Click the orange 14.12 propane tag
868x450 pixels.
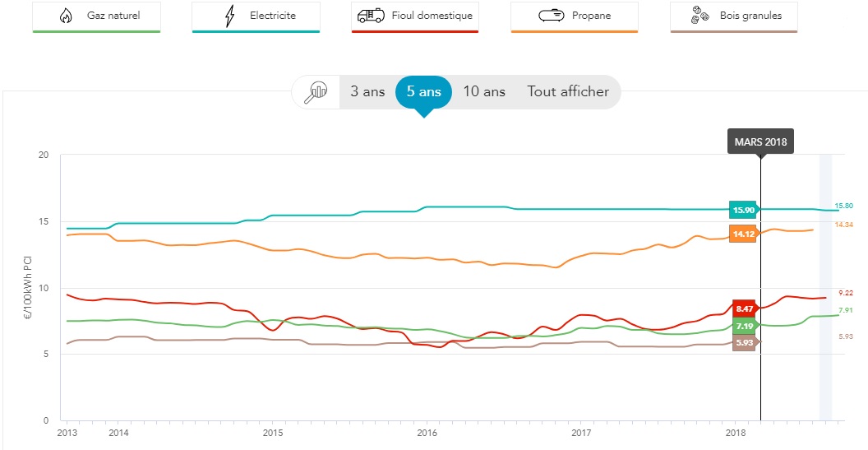tap(743, 234)
